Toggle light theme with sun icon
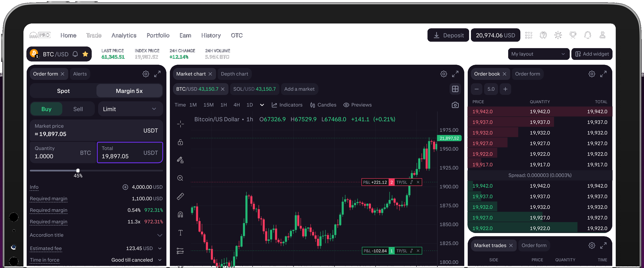Screen dimensions: 644x268 click(x=558, y=35)
